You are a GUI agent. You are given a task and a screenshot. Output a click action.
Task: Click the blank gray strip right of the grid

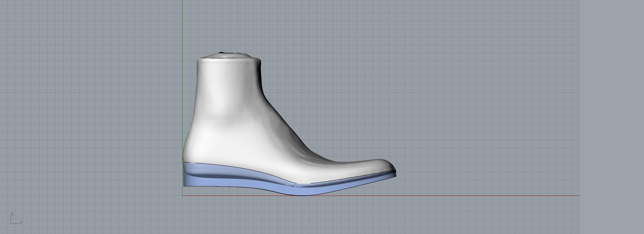point(612,117)
